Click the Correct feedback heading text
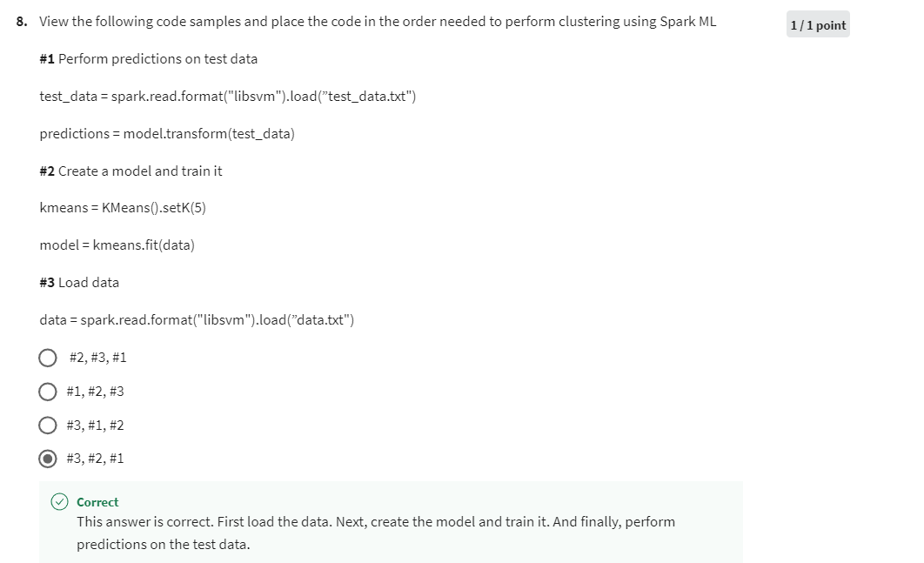The height and width of the screenshot is (563, 924). (x=97, y=502)
